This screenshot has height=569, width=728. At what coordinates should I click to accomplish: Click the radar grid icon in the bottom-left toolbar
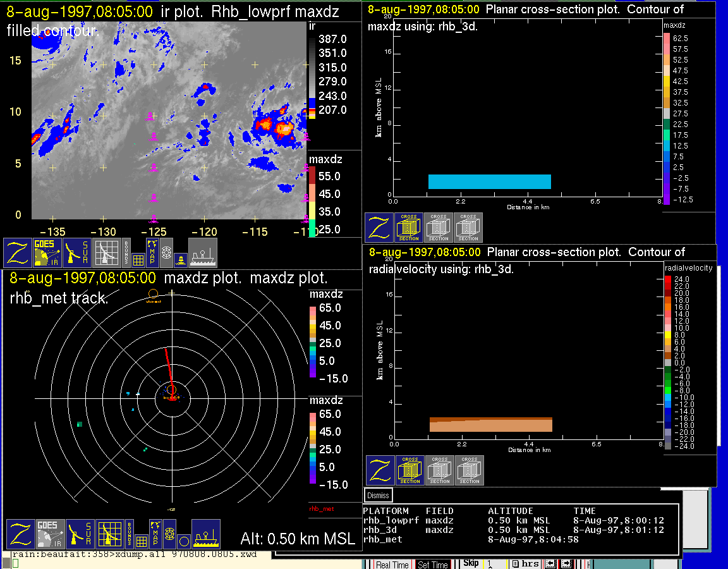click(x=109, y=534)
